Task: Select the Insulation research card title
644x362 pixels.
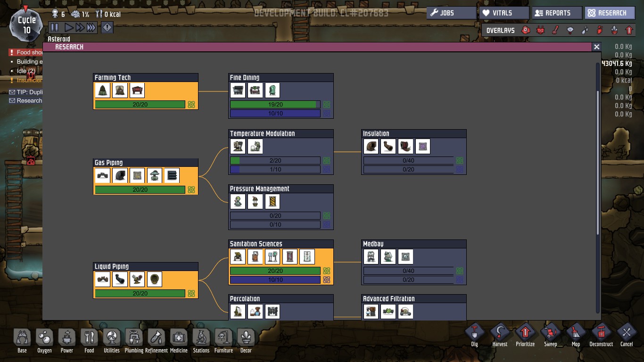Action: tap(376, 134)
